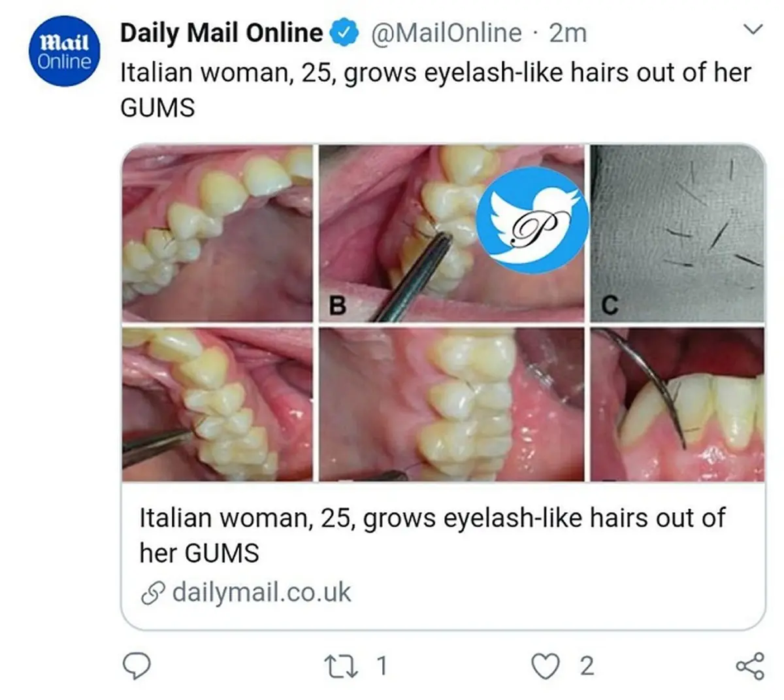This screenshot has width=784, height=700.
Task: View top-left teeth photo thumbnail
Action: point(218,233)
